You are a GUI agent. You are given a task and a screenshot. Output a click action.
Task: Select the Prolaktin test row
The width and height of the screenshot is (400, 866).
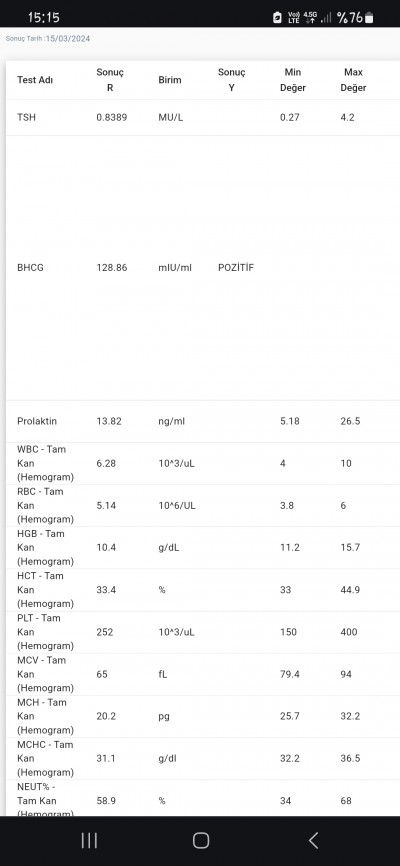(203, 421)
